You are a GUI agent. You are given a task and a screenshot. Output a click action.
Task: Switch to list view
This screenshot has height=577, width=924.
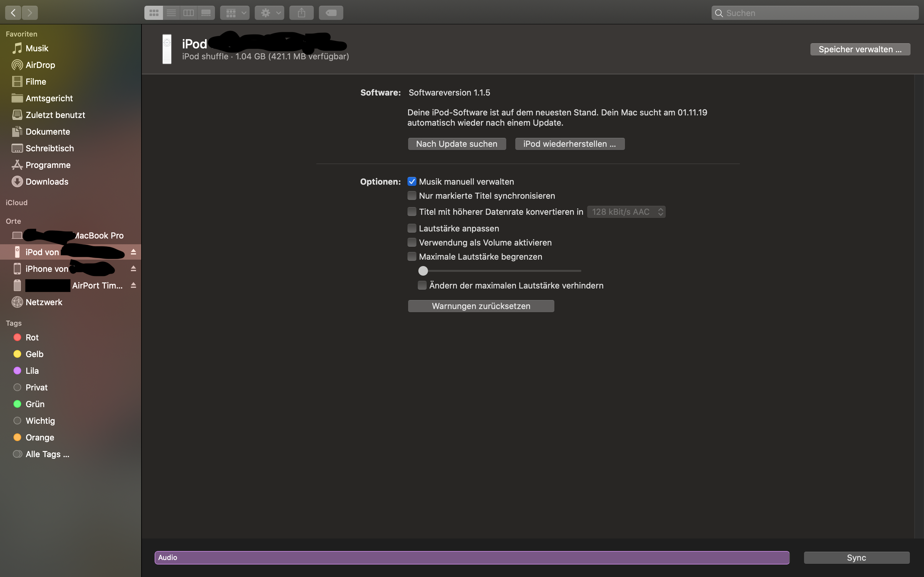point(171,13)
